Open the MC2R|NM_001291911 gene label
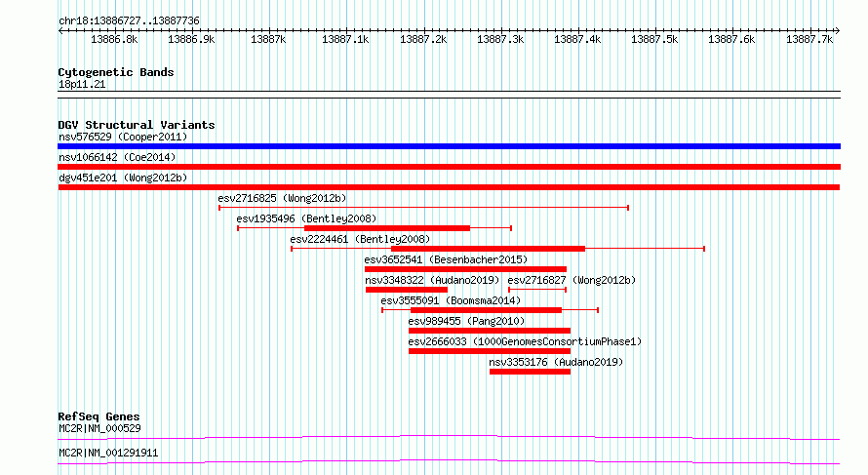The height and width of the screenshot is (475, 868). pyautogui.click(x=108, y=453)
